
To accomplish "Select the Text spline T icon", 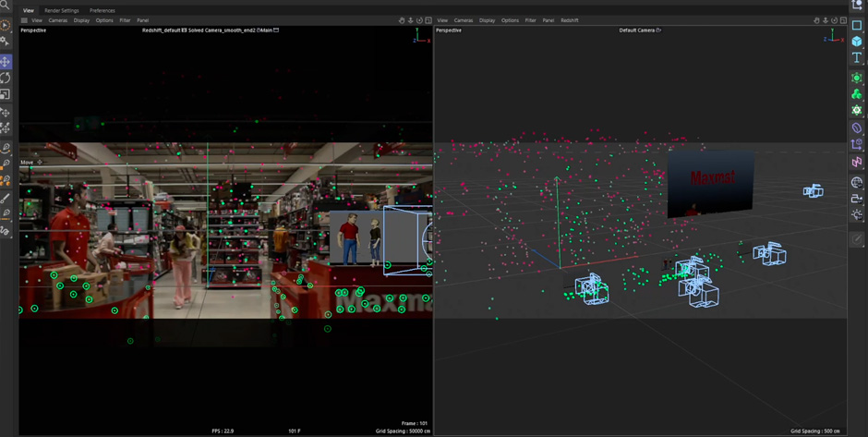I will click(857, 58).
